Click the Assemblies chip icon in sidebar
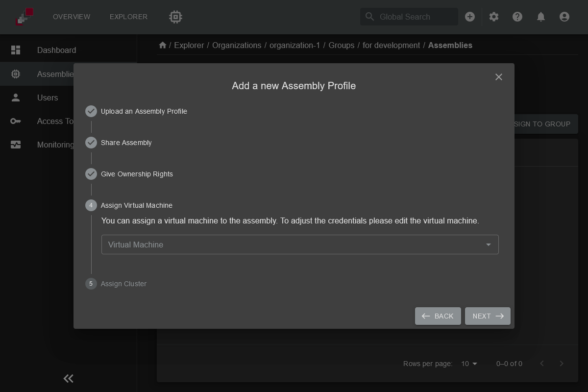588x392 pixels. [16, 74]
